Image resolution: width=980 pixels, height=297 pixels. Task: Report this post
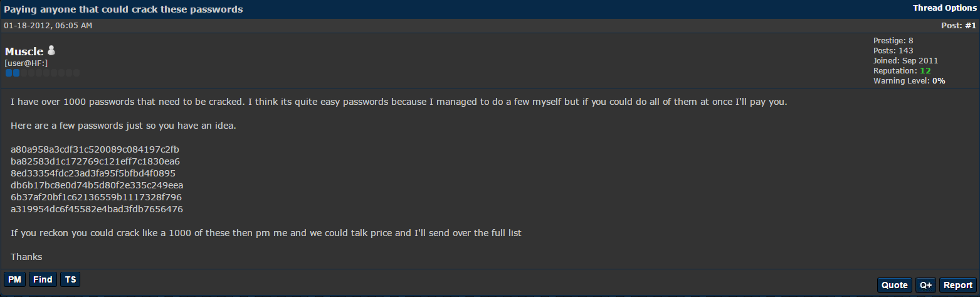pos(957,285)
